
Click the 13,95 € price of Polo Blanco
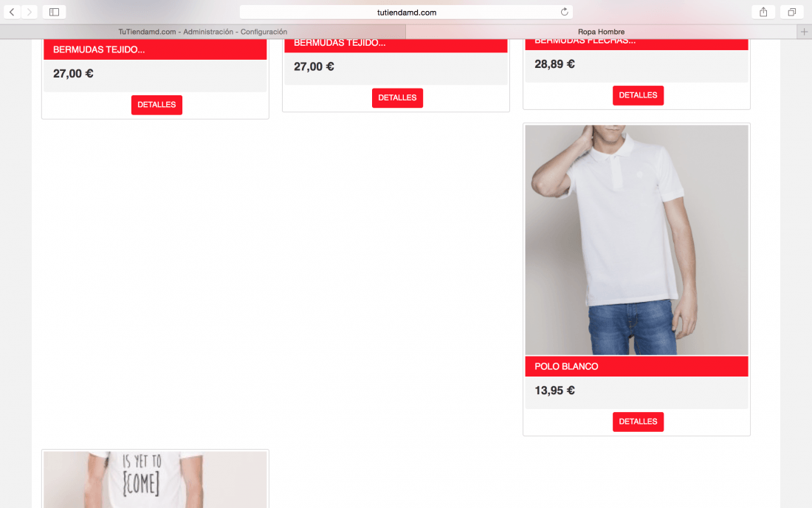click(554, 391)
